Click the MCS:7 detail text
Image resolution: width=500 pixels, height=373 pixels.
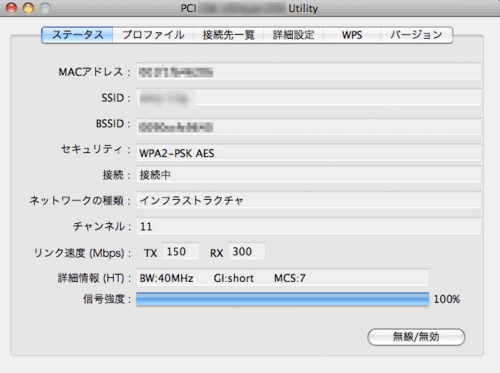[x=290, y=278]
